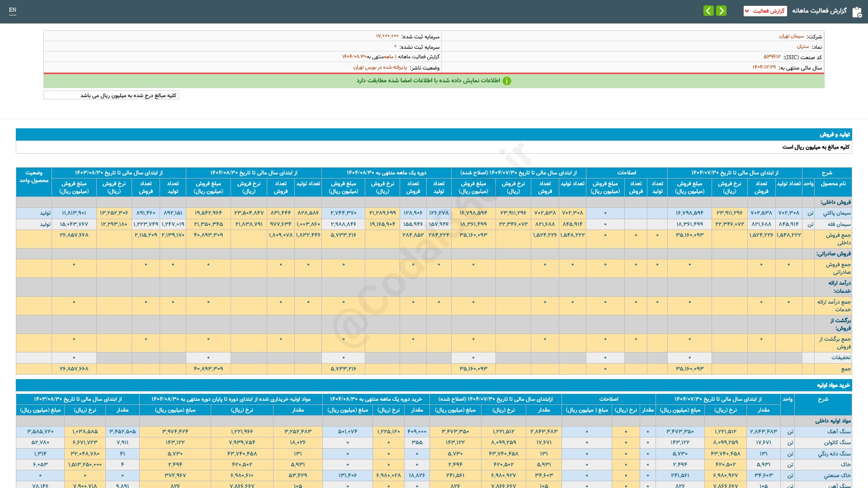Click the تولید و فروش section header

pyautogui.click(x=835, y=135)
